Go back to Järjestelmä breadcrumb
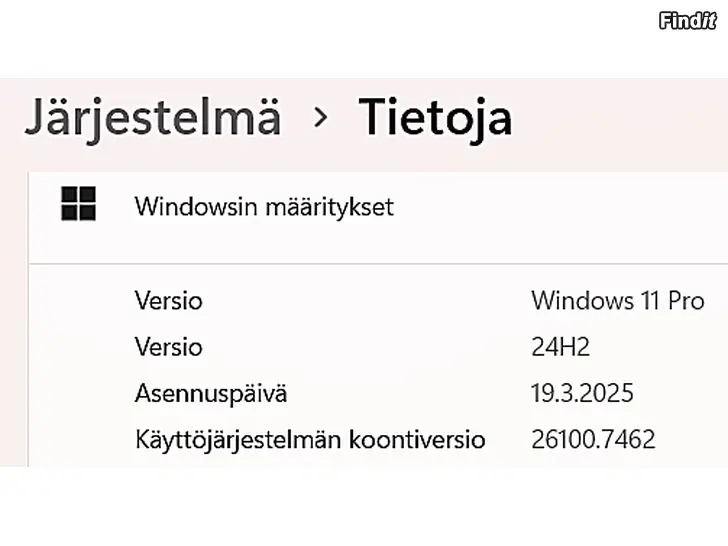The height and width of the screenshot is (546, 728). point(152,118)
